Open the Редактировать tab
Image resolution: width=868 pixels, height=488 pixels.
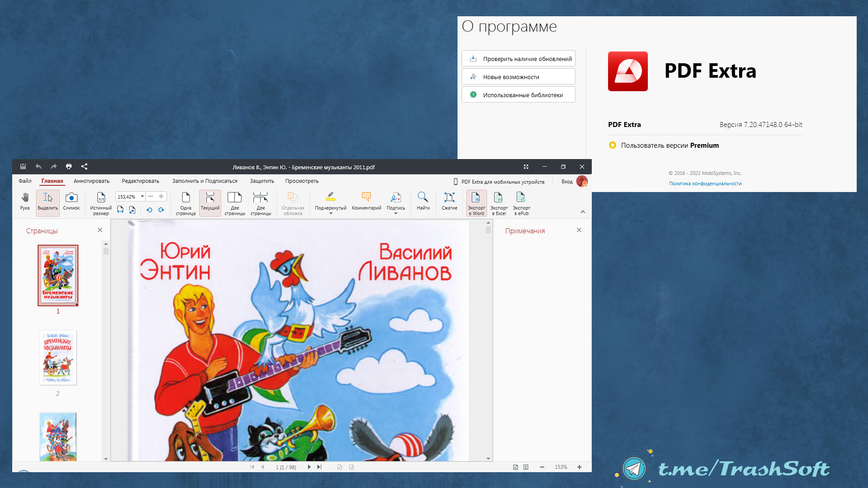tap(141, 181)
